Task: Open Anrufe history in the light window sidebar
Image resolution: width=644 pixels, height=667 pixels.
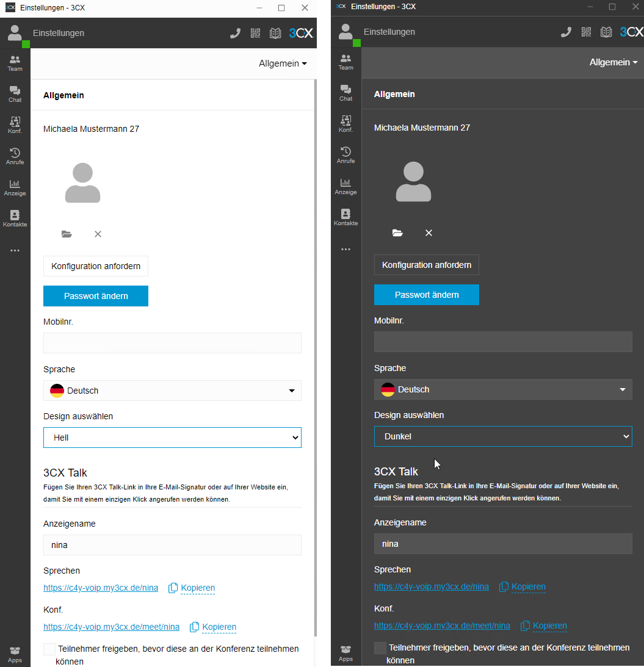Action: 15,157
